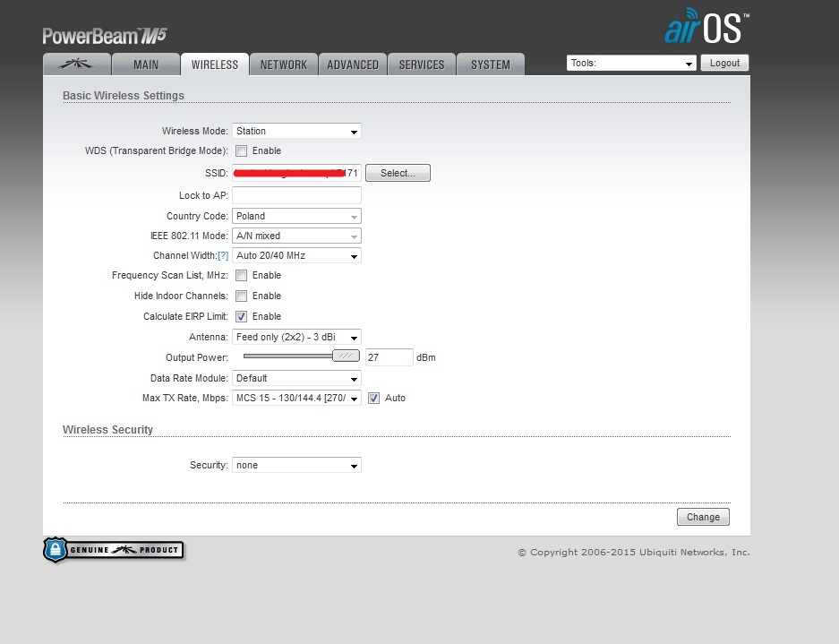Go to the SERVICES tab
This screenshot has width=839, height=644.
(422, 64)
